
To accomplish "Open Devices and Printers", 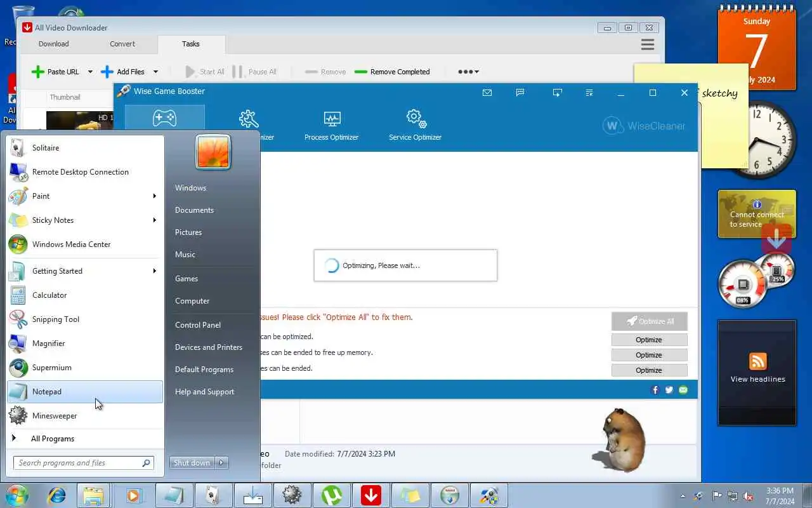I will point(209,347).
